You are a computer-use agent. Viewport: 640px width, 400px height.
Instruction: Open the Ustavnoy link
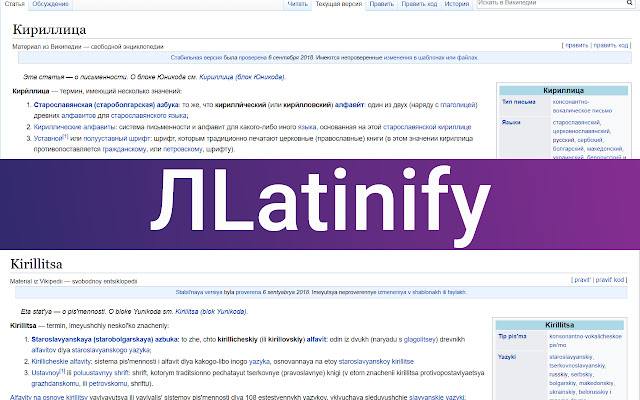point(45,373)
